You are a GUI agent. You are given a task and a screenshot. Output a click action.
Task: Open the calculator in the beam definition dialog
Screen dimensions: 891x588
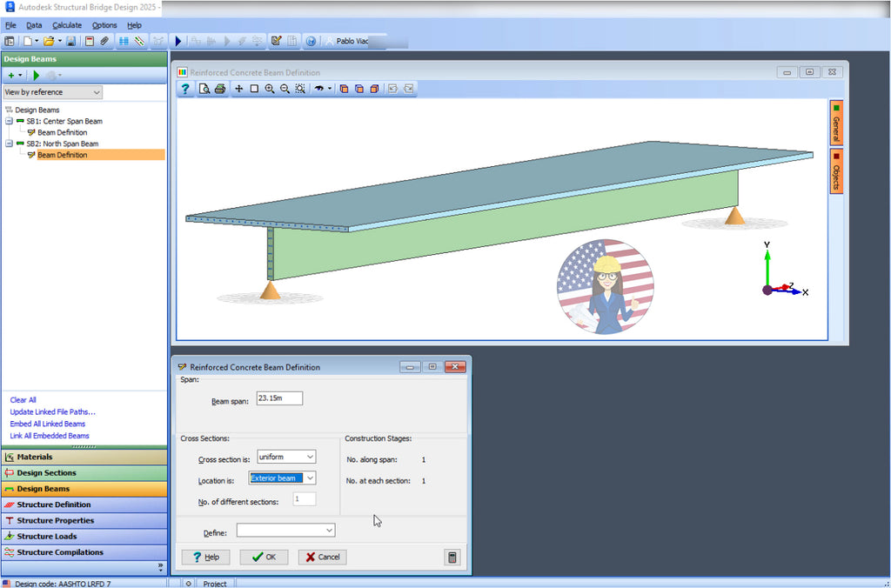click(452, 557)
